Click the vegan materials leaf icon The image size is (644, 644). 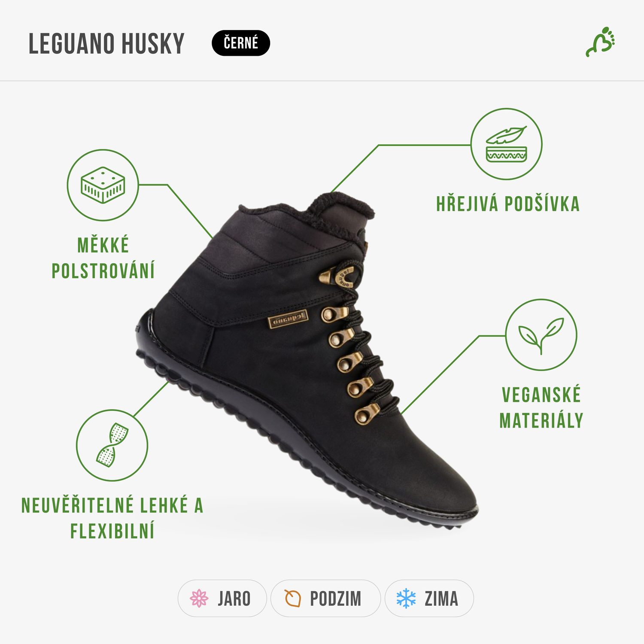[541, 335]
